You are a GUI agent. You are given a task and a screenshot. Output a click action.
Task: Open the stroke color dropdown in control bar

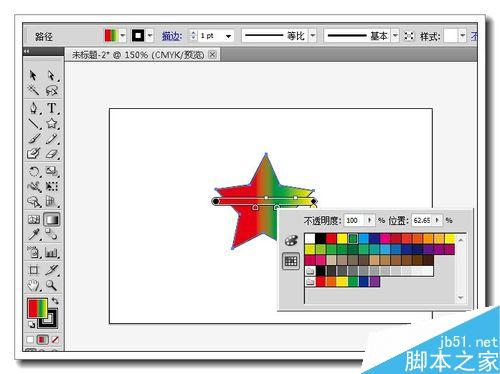[150, 35]
